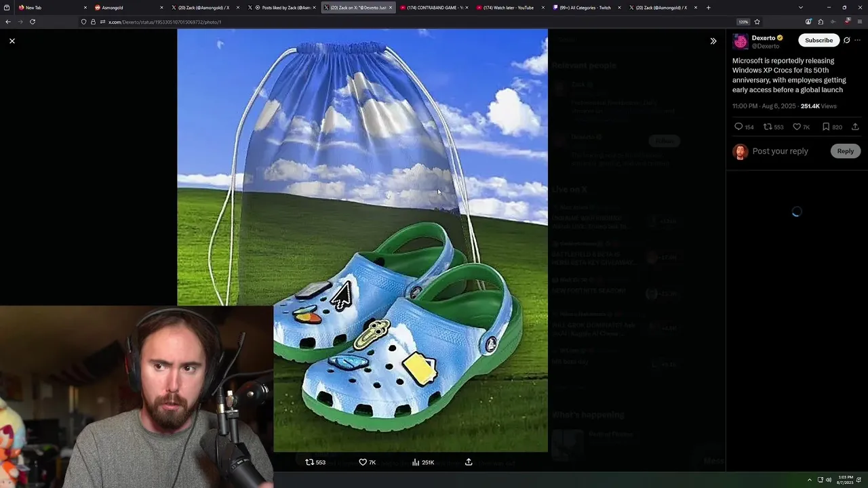Reload the page
868x488 pixels.
[33, 22]
